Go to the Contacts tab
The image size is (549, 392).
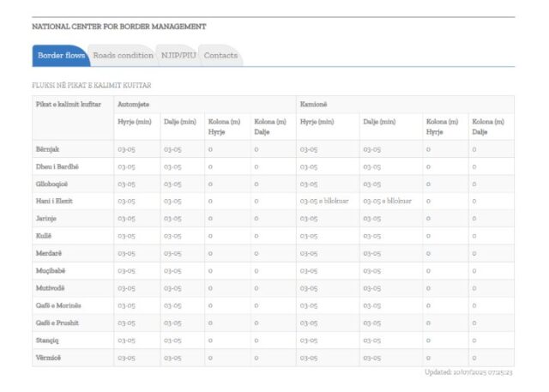[220, 56]
